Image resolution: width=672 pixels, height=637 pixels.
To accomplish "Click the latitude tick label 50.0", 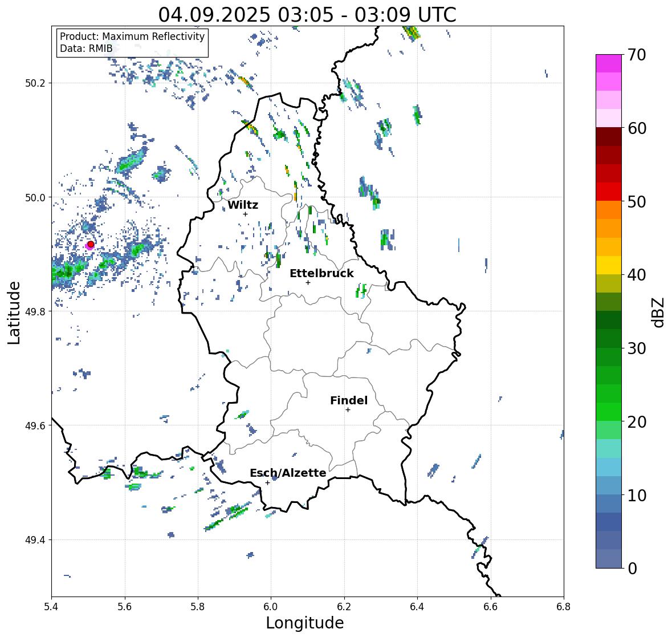I will pyautogui.click(x=35, y=198).
